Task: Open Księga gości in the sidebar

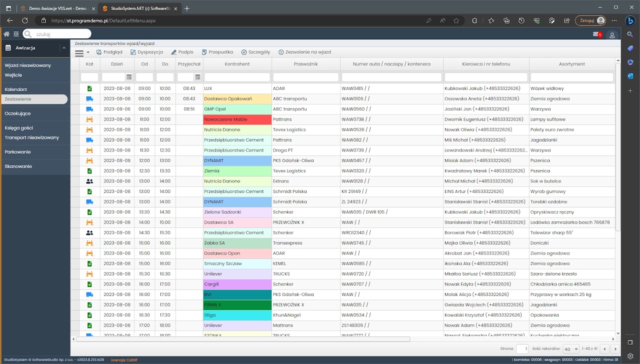Action: [x=18, y=128]
